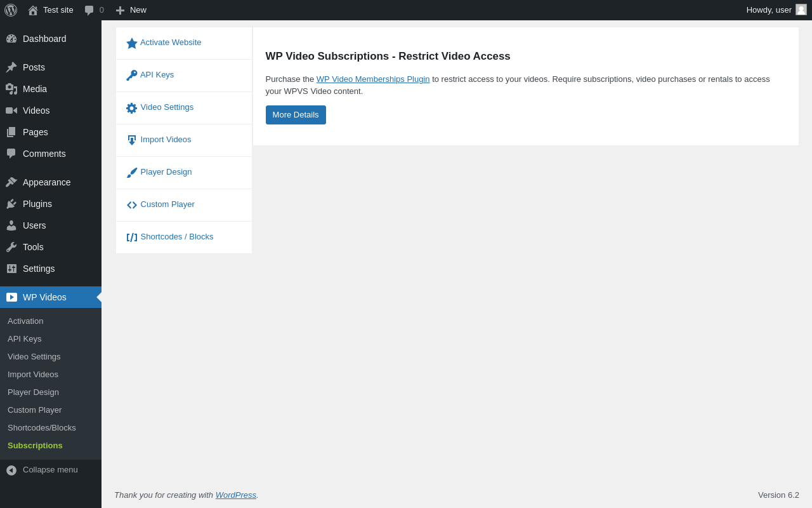Screen dimensions: 812x508
Task: Collapse the admin sidebar menu
Action: (x=51, y=470)
